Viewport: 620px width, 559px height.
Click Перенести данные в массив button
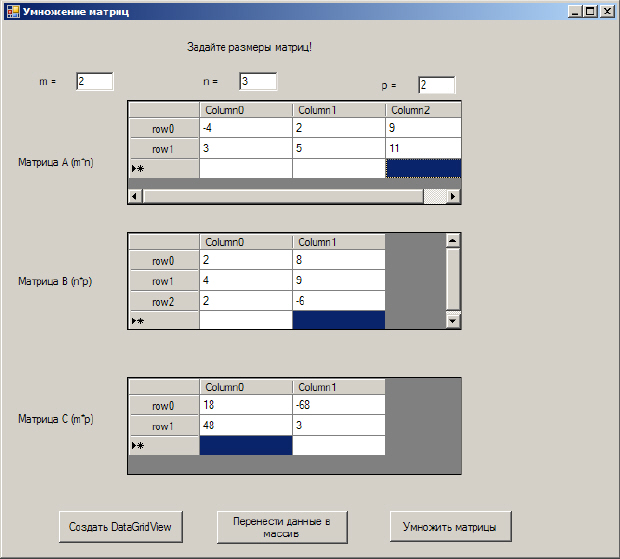coord(282,527)
